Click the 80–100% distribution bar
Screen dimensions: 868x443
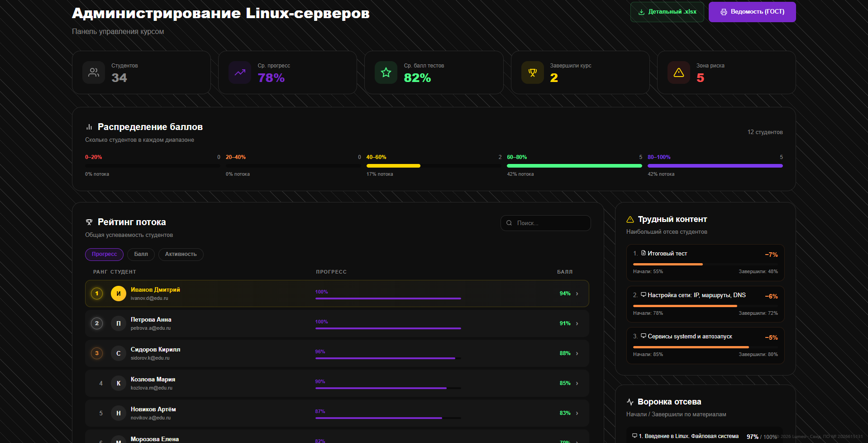click(715, 166)
